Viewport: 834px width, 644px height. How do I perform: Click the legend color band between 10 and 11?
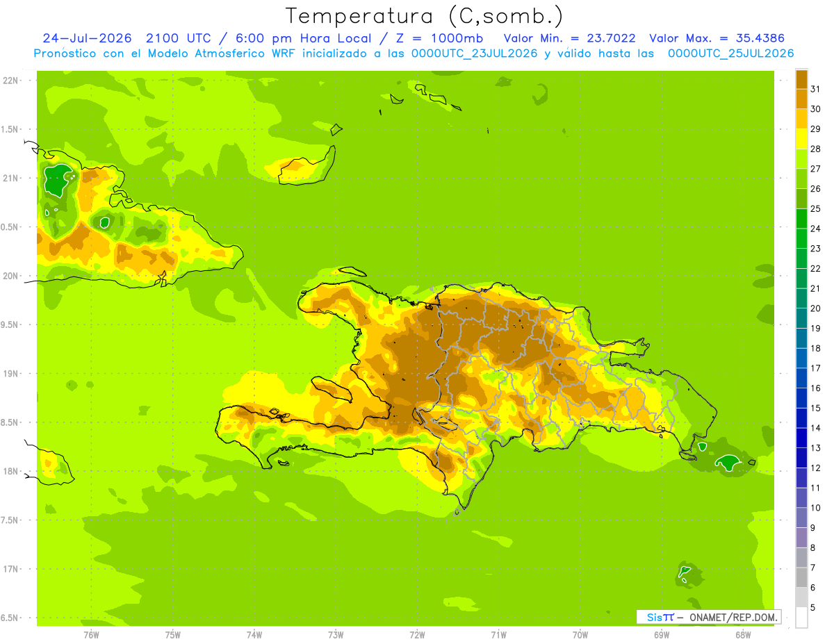[801, 497]
